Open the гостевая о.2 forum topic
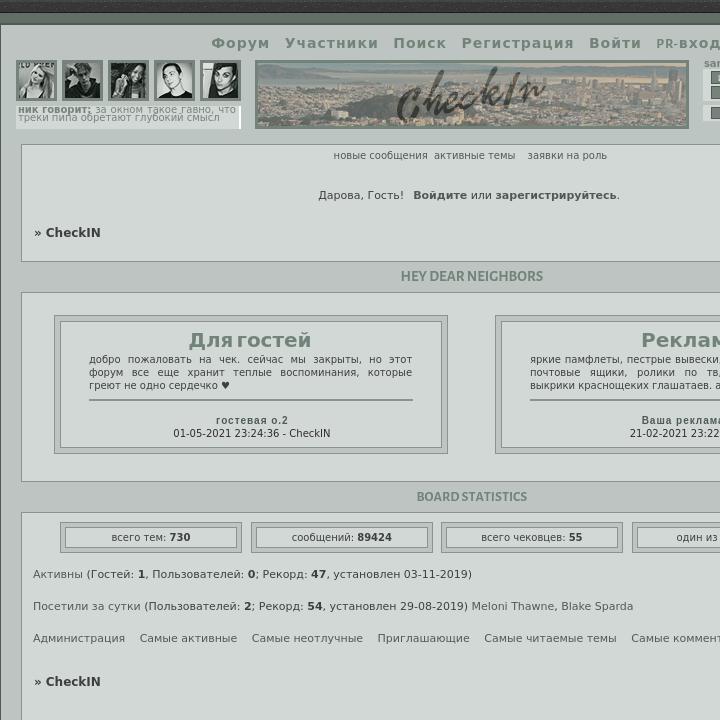The height and width of the screenshot is (720, 720). click(251, 421)
